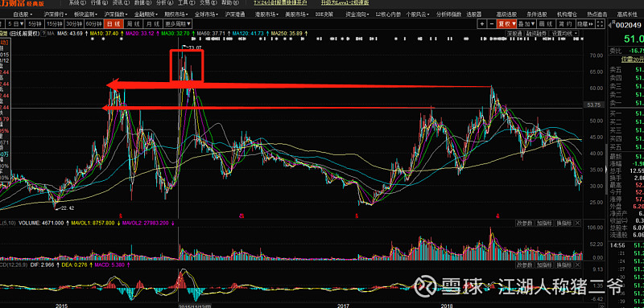The height and width of the screenshot is (308, 644).
Task: Select the 月线 monthly period
Action: (x=153, y=23)
